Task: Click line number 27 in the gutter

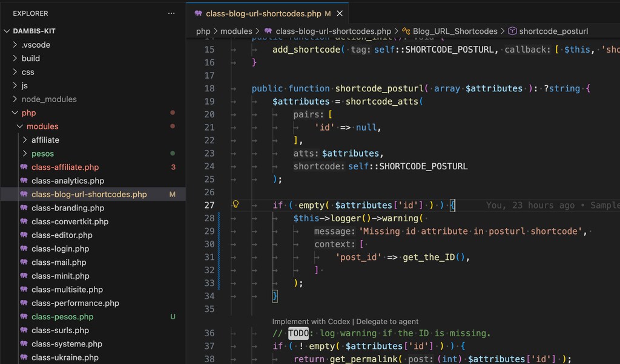Action: coord(209,205)
